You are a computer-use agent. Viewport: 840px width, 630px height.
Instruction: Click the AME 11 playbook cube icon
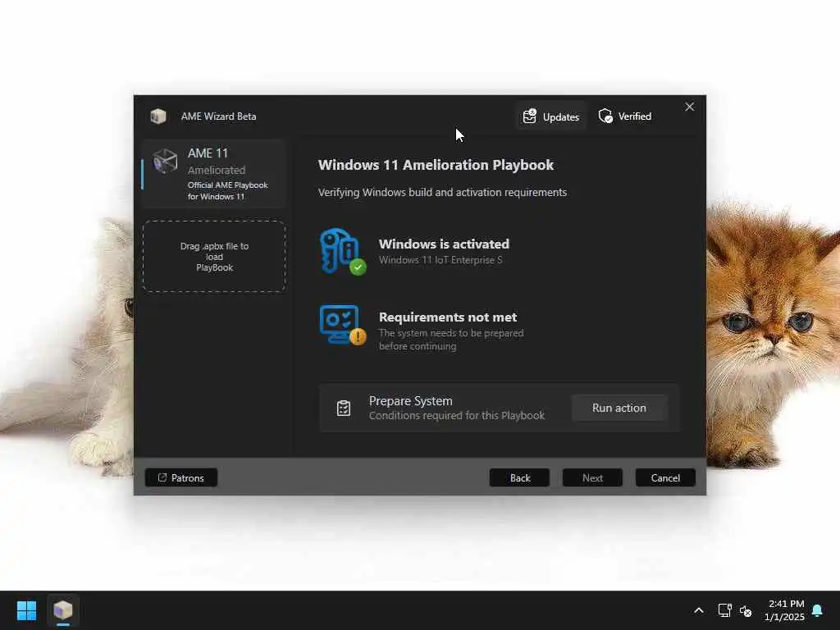(165, 162)
